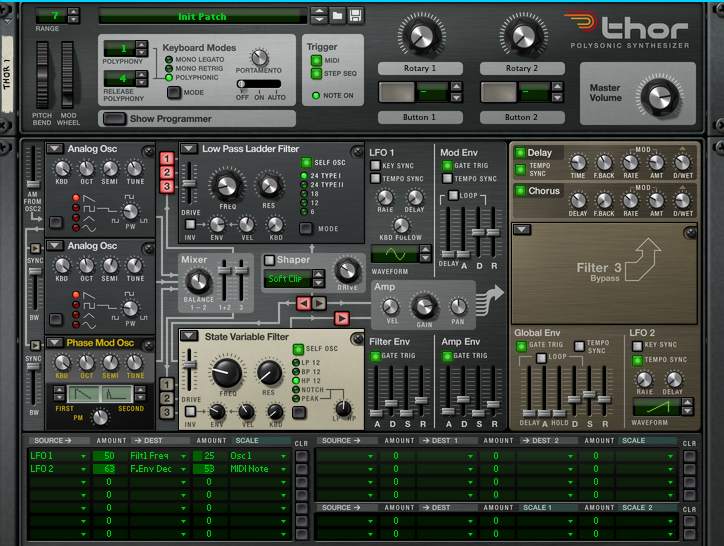Screen dimensions: 724x546
Task: Save patch using the floppy disk icon
Action: tap(356, 16)
